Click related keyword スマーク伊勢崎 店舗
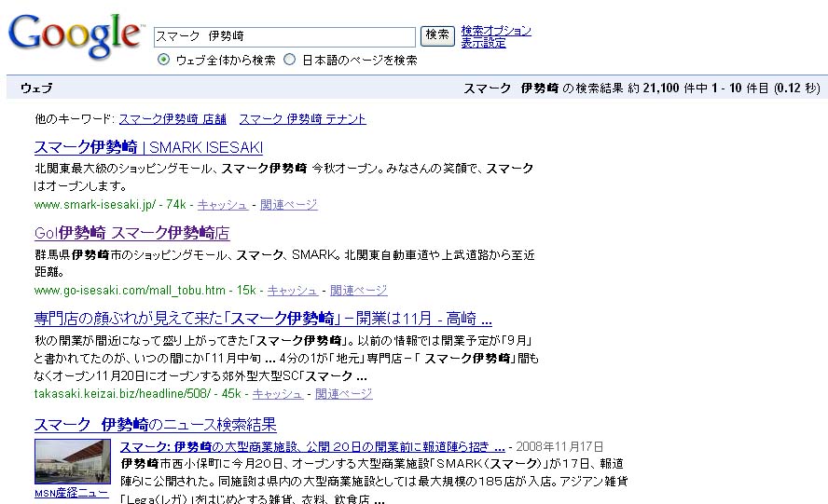This screenshot has height=504, width=828. [x=172, y=119]
